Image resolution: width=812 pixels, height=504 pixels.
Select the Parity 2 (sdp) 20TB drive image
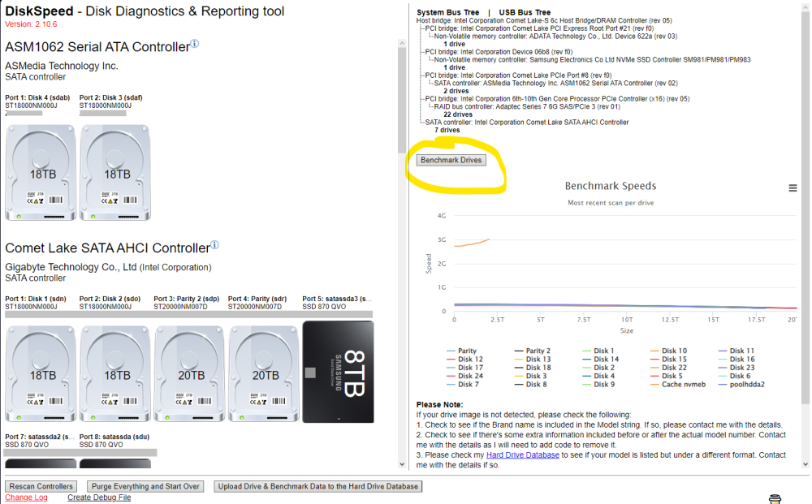(x=189, y=374)
